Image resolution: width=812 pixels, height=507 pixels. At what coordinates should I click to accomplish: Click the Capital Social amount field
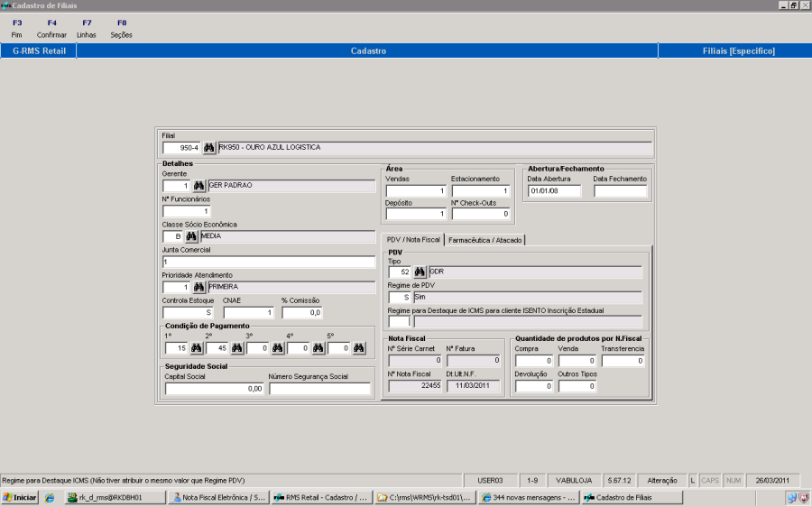214,389
